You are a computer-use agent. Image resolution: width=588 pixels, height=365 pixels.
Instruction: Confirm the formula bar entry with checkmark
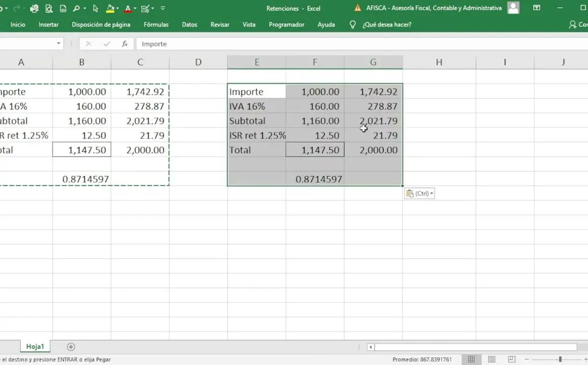107,44
